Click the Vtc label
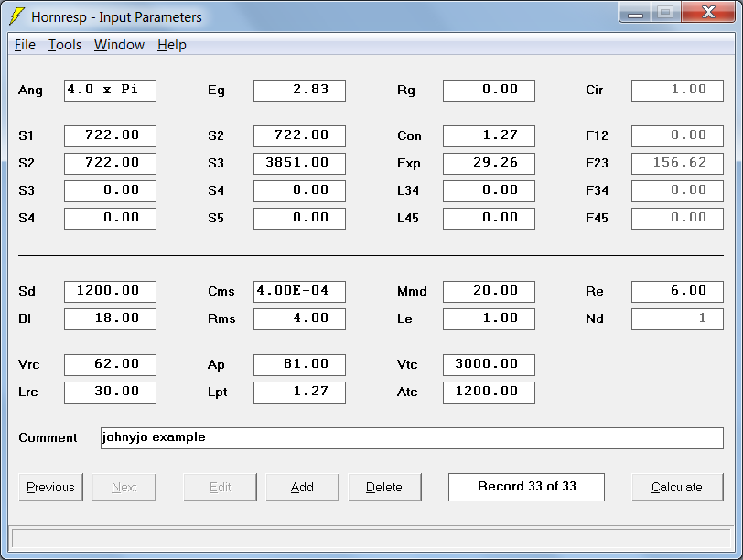 point(407,365)
